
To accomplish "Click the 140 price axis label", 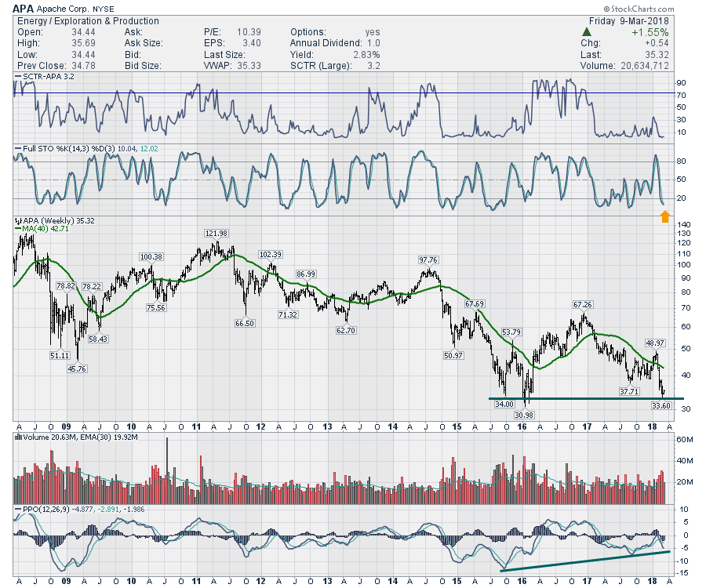I will tap(684, 225).
